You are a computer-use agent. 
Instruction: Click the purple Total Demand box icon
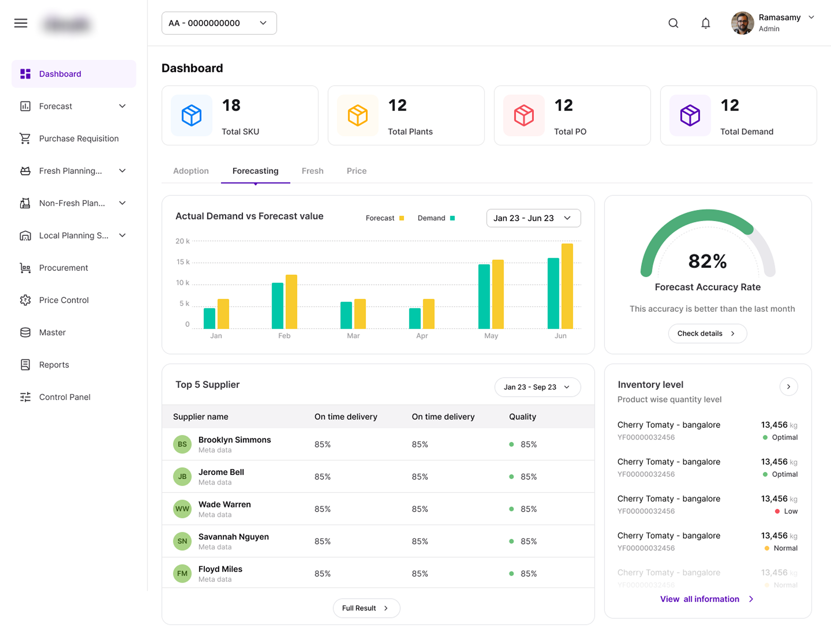pyautogui.click(x=690, y=115)
